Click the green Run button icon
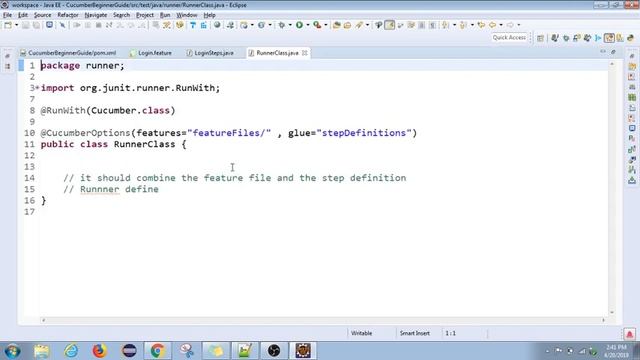The width and height of the screenshot is (640, 360). point(299,25)
